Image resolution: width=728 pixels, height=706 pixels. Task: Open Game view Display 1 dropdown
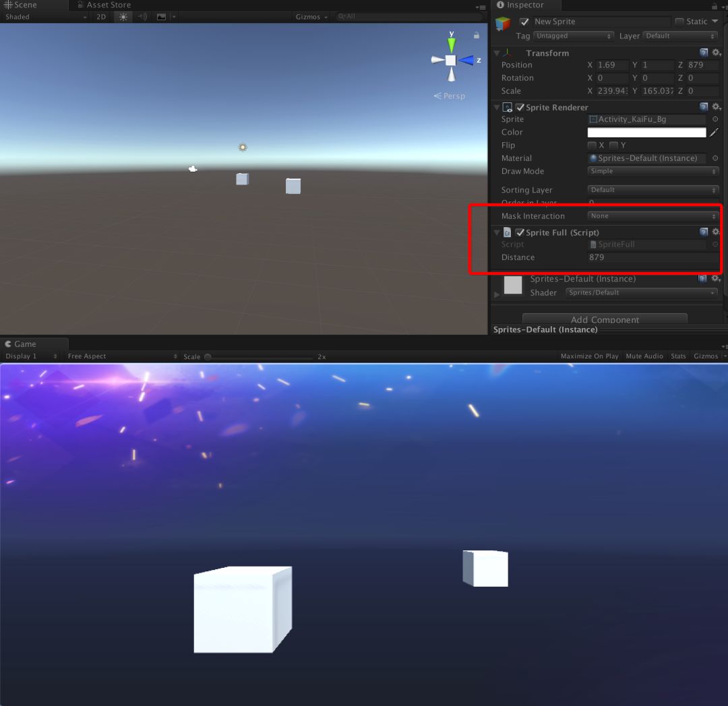[30, 356]
